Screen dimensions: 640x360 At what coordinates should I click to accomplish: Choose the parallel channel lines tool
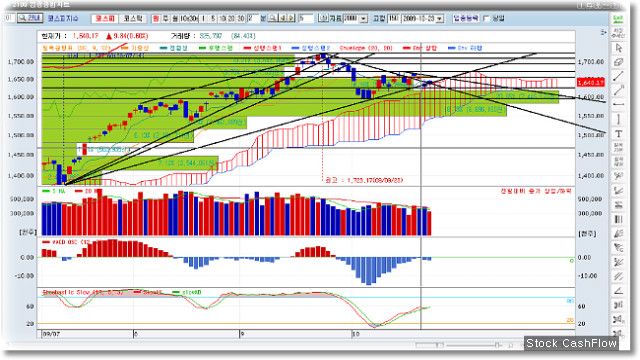tap(618, 276)
